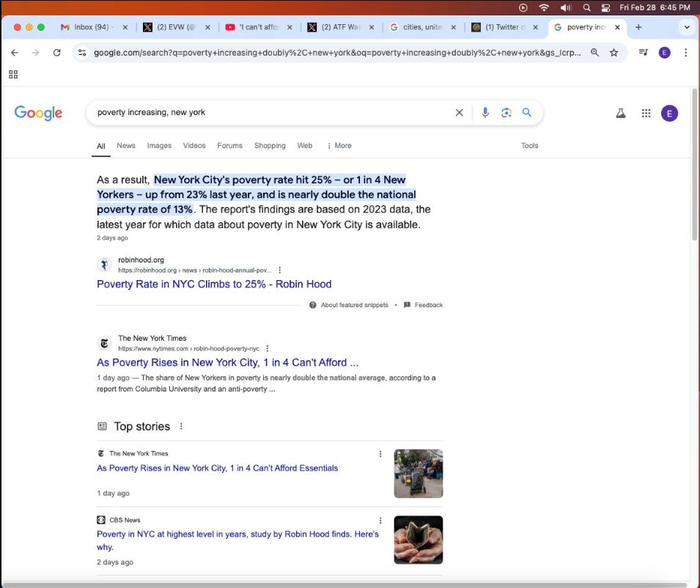700x588 pixels.
Task: Open CBS News Poverty in NYC story
Action: (237, 540)
